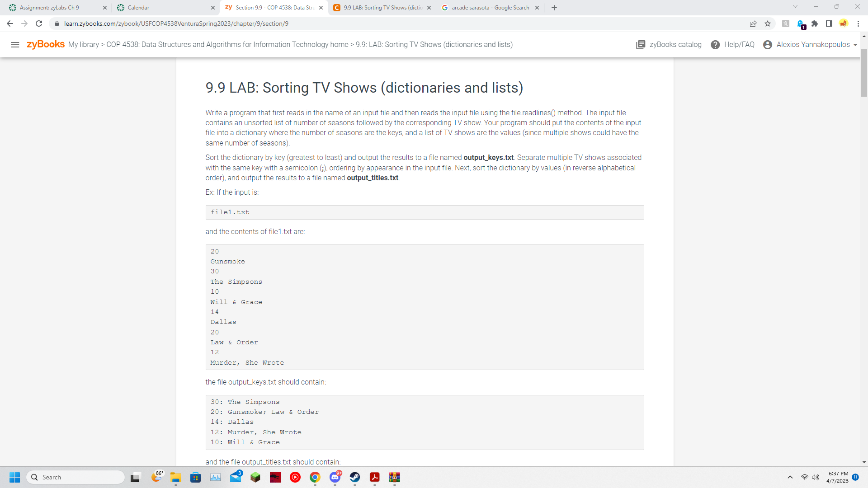
Task: Open the zyBooks catalog
Action: coord(668,45)
